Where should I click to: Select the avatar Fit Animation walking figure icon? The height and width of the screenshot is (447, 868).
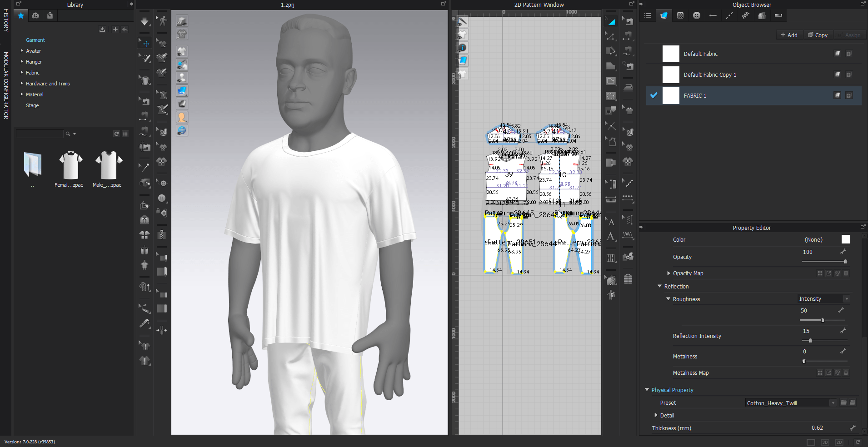[x=162, y=21]
